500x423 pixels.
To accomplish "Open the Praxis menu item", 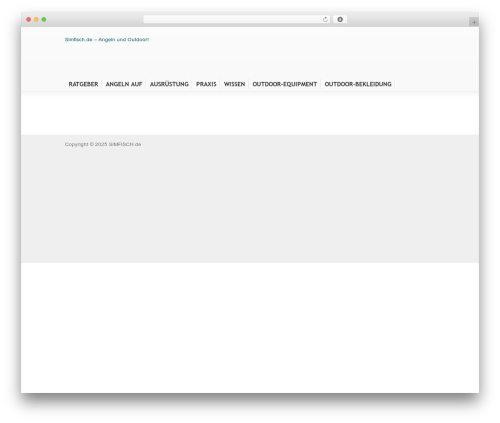I will point(206,84).
